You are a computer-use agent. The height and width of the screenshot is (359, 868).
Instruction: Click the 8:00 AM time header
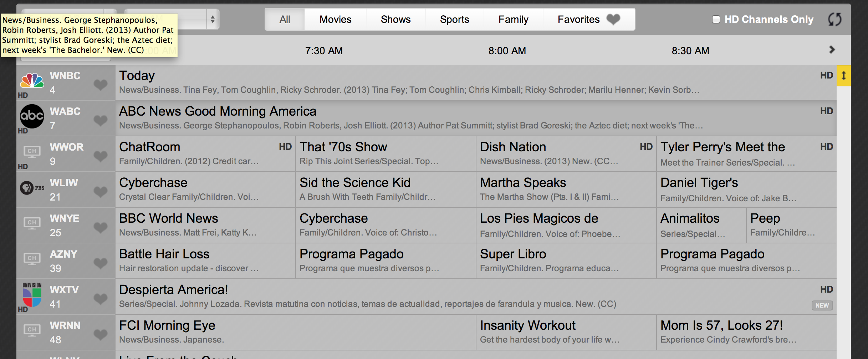pyautogui.click(x=507, y=51)
